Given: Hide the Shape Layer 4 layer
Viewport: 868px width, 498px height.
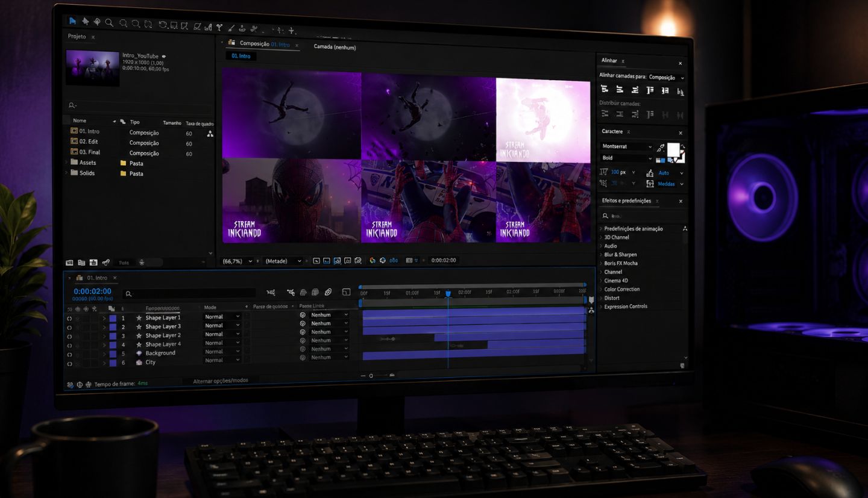Looking at the screenshot, I should point(69,346).
